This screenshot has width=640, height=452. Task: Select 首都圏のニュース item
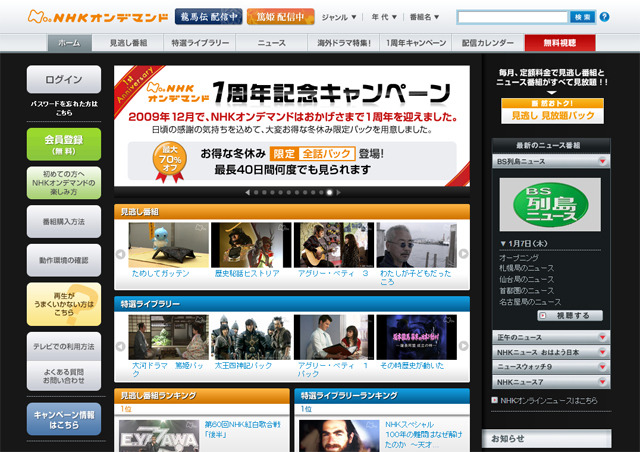pos(527,290)
